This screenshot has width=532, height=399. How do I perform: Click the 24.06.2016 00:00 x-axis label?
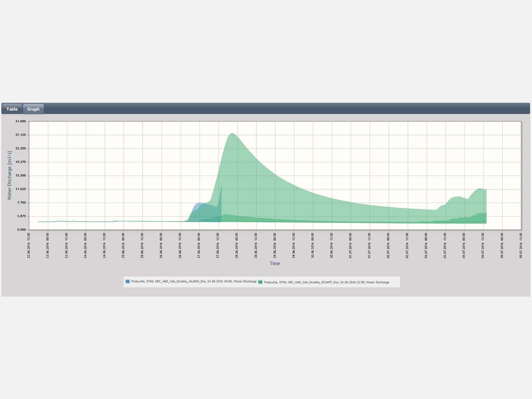coord(86,245)
